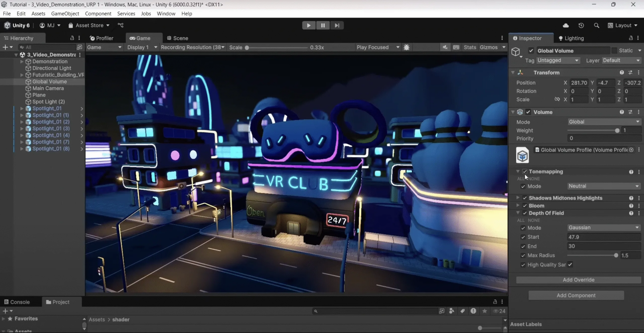
Task: Toggle the Game view shortcuts keyboard icon
Action: pyautogui.click(x=456, y=47)
